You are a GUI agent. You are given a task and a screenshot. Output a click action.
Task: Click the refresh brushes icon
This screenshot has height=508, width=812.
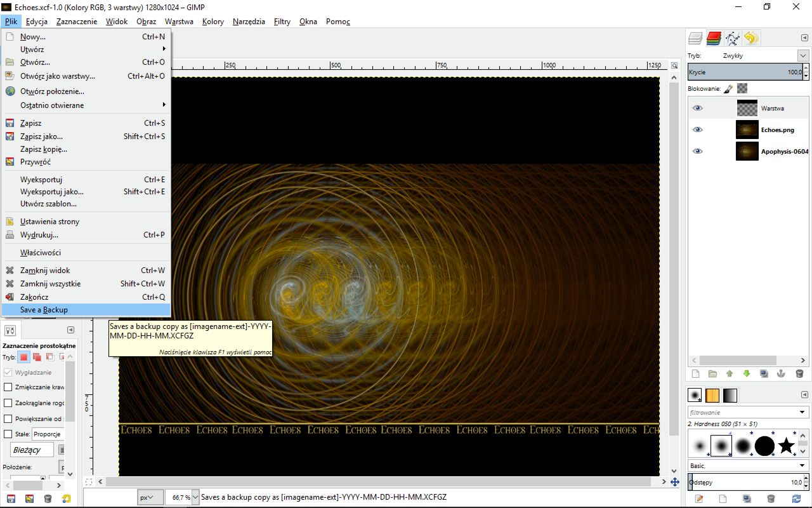coord(797,499)
